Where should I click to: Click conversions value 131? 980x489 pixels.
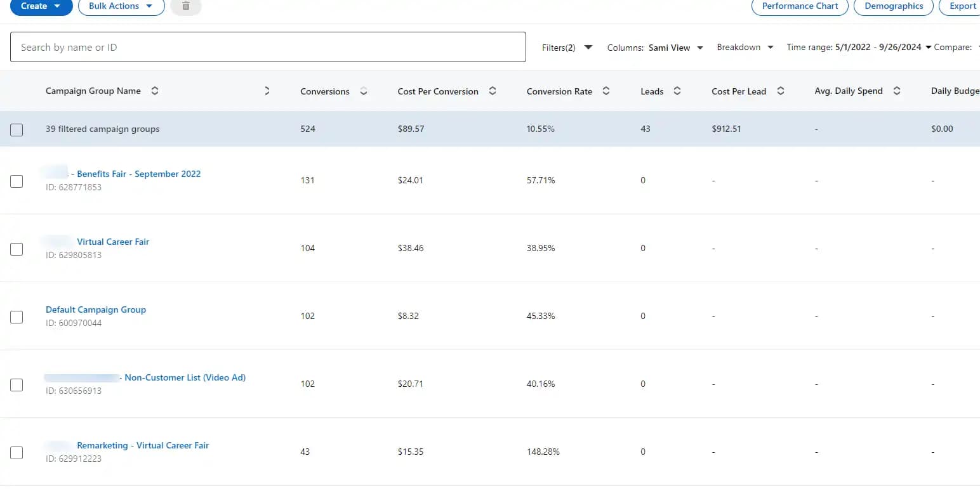[x=308, y=180]
